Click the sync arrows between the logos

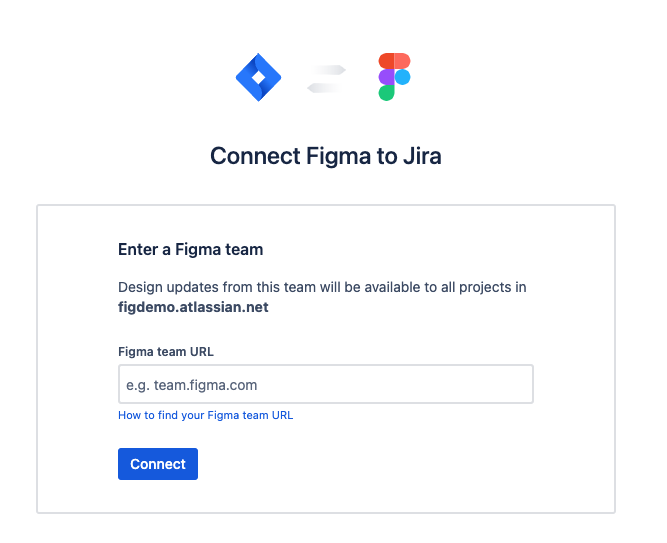coord(326,78)
